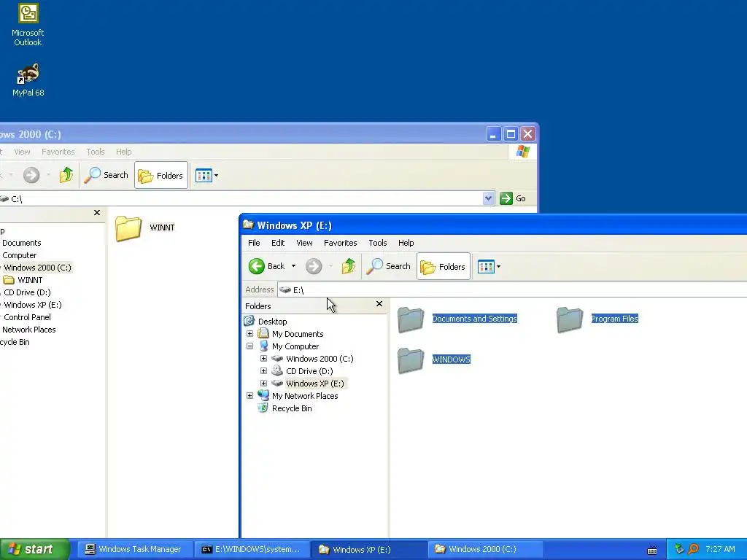Open address dropdown in Windows 2000 (C:) window
This screenshot has width=747, height=560.
coord(488,198)
